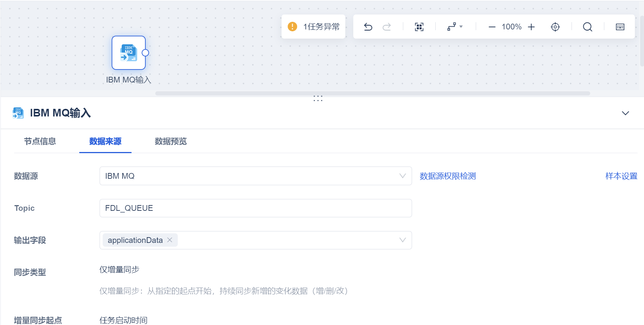The width and height of the screenshot is (644, 325).
Task: Click the 1任务异常 warning button
Action: coord(313,27)
